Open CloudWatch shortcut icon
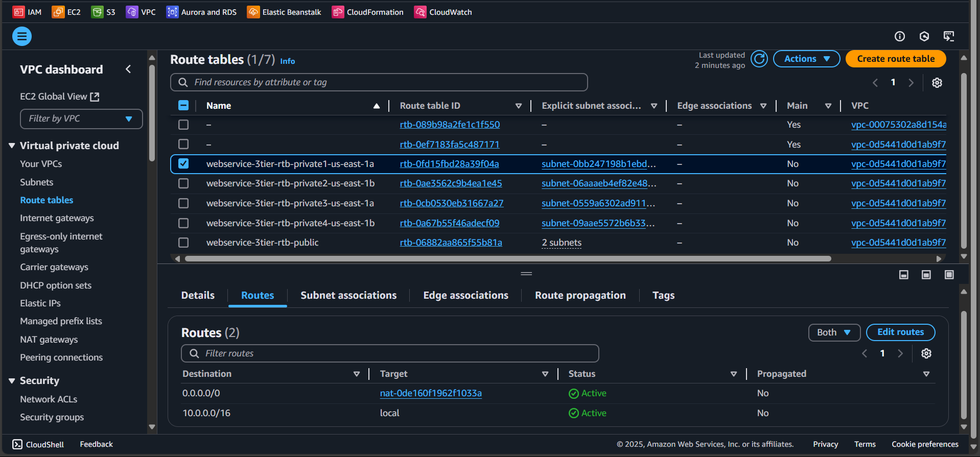 pos(420,12)
